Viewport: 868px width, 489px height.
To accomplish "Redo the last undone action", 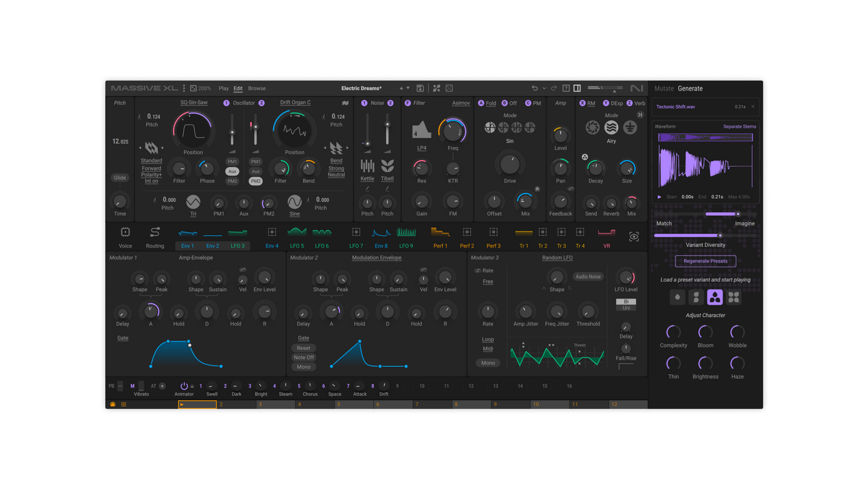I will [554, 88].
